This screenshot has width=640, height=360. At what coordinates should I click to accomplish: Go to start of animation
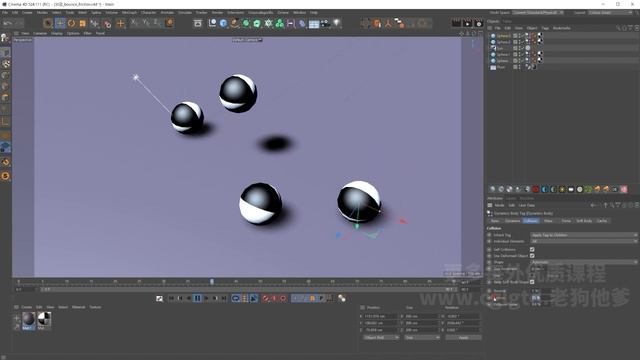click(171, 298)
